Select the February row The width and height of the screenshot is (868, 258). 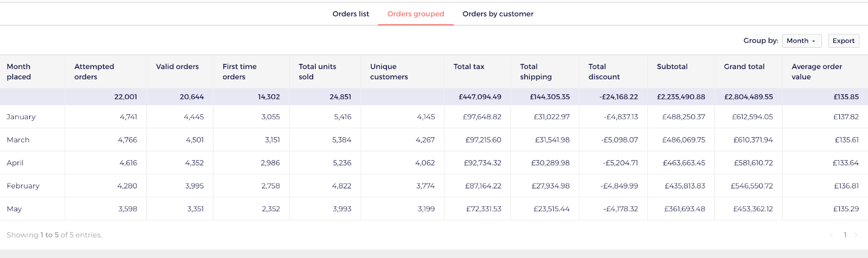434,186
